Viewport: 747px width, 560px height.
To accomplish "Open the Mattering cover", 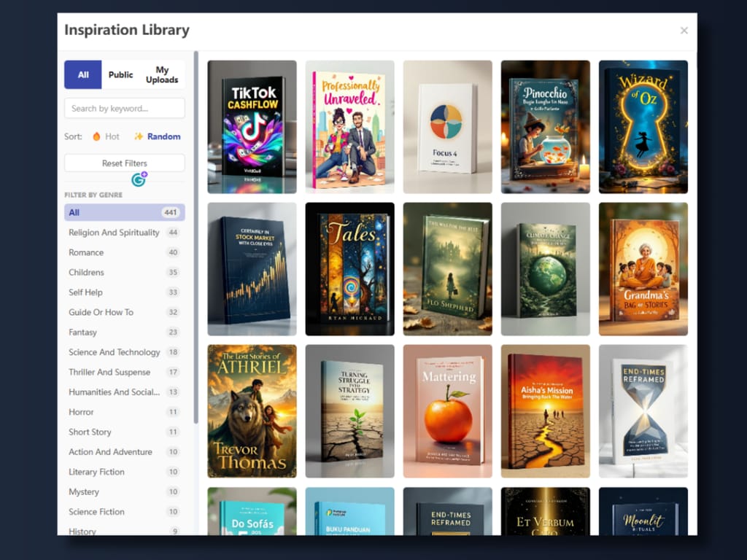I will click(447, 411).
